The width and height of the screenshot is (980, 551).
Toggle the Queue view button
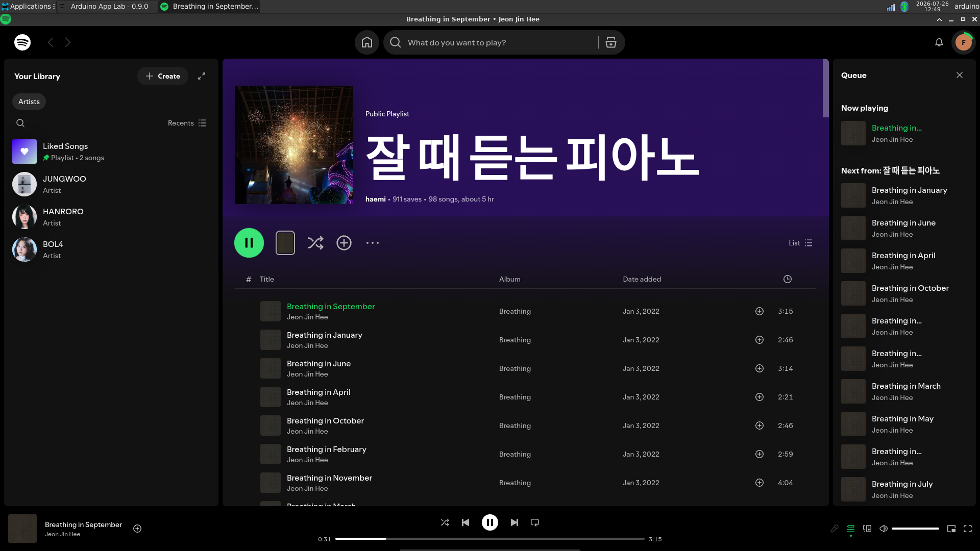851,529
